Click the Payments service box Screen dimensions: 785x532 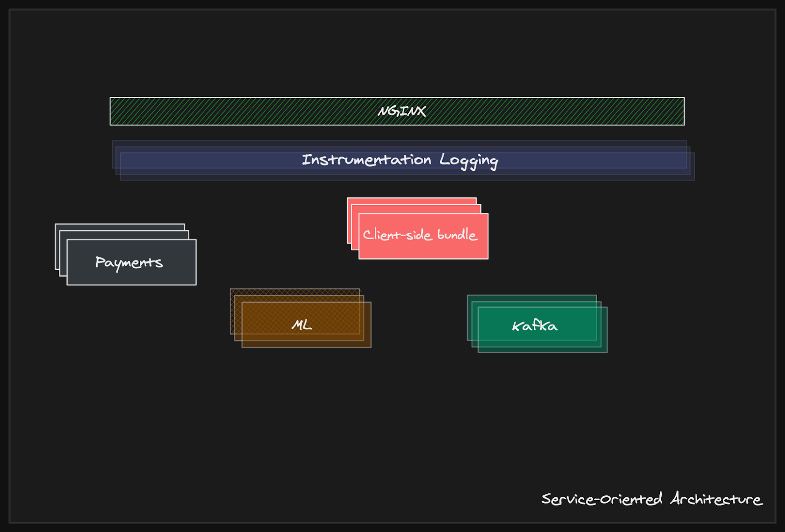pos(126,254)
